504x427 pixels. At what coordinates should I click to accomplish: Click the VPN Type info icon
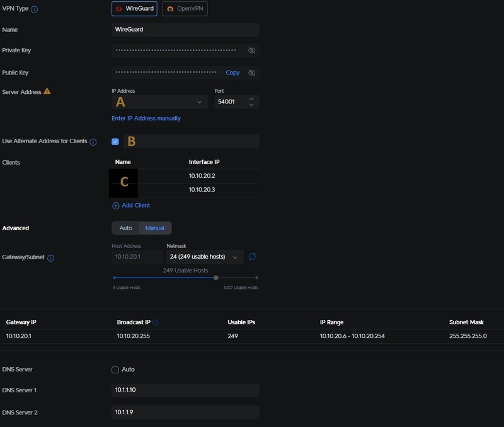[34, 9]
